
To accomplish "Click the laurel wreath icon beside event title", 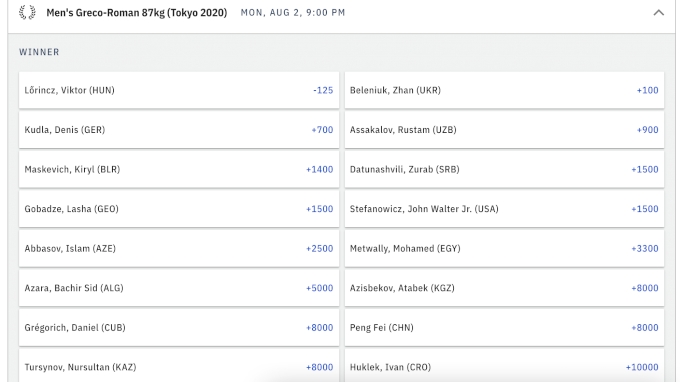I will [x=27, y=13].
